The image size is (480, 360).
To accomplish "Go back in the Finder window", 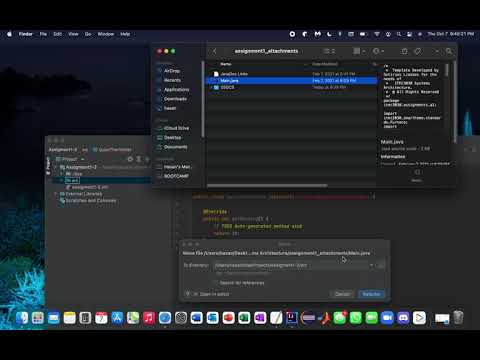I will pyautogui.click(x=214, y=51).
